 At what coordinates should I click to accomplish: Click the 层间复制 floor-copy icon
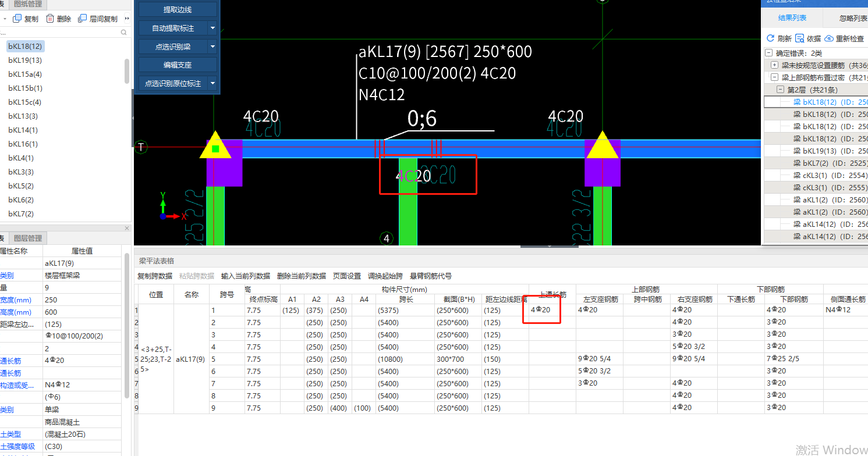pos(82,19)
